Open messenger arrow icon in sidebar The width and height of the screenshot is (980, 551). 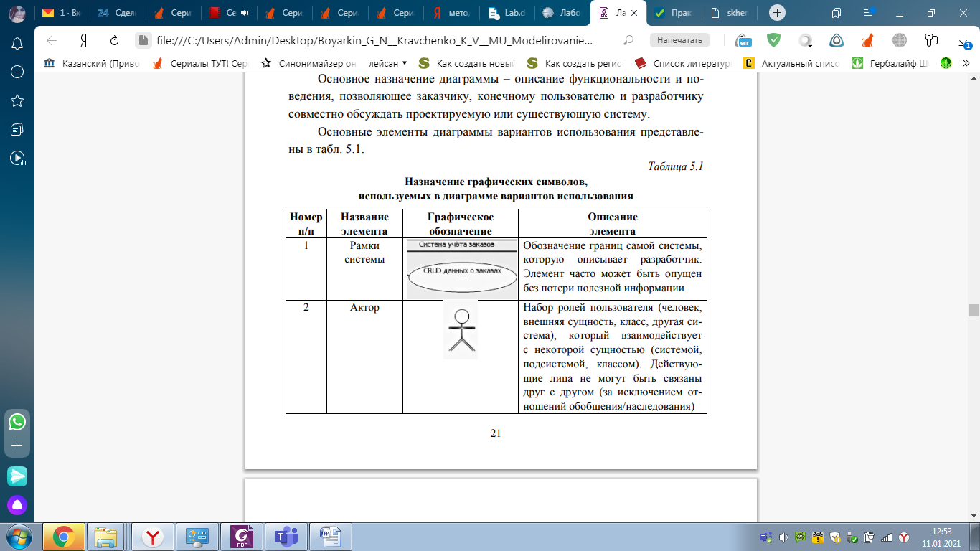[x=17, y=476]
